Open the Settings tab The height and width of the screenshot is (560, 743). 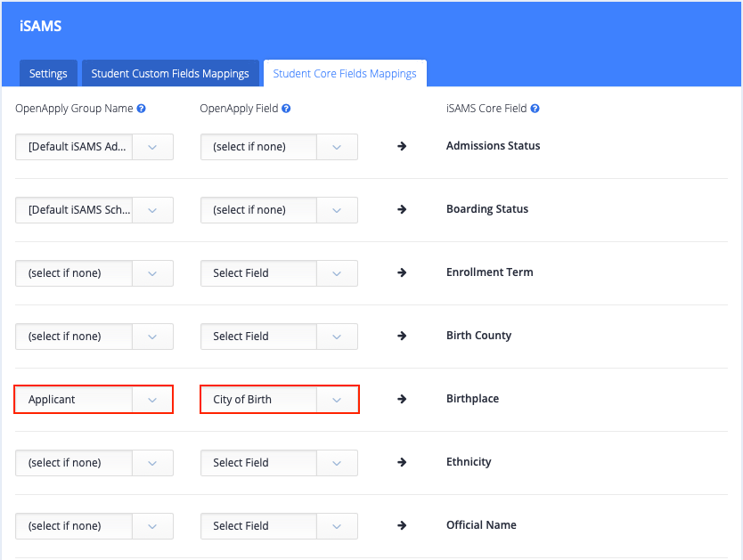(x=48, y=73)
